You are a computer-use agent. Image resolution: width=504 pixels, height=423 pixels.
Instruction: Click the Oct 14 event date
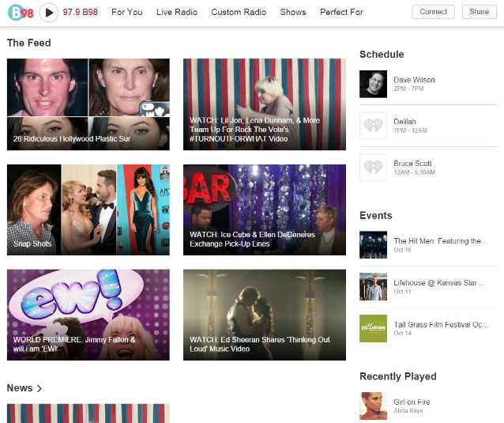(x=402, y=333)
